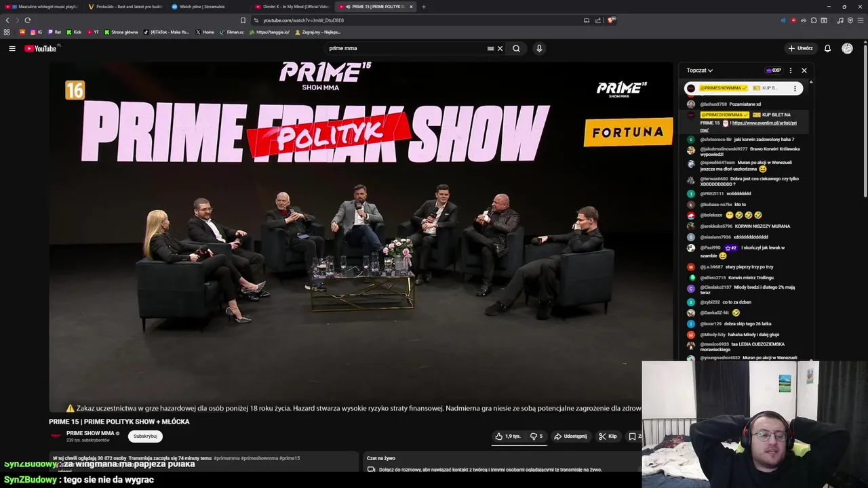Open the on-screen keyboard in the search box
Screen dimensions: 868x488
tap(490, 48)
